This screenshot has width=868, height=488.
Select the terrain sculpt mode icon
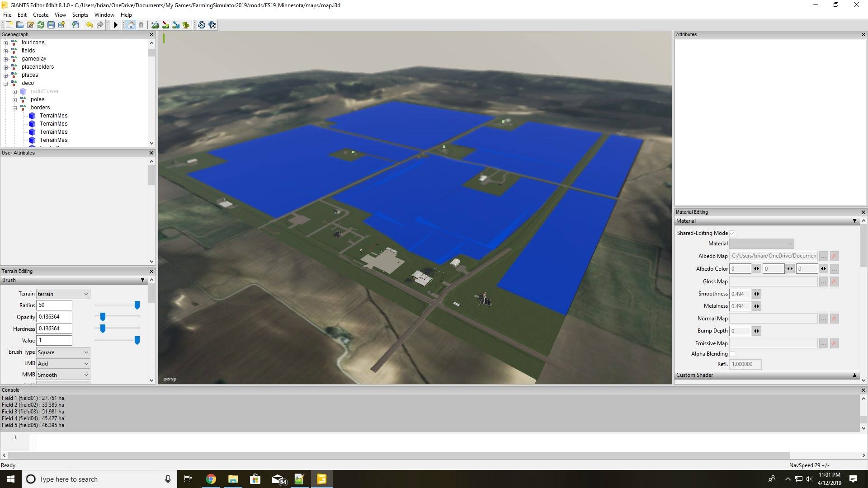click(x=155, y=25)
